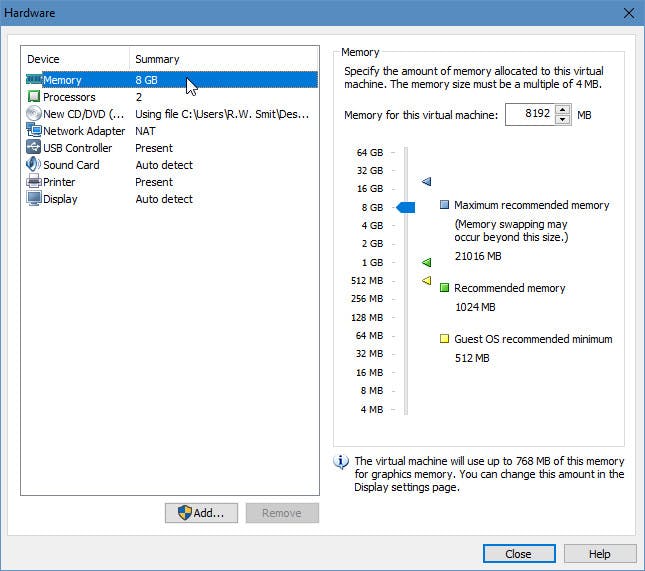Select the Memory device row
The image size is (645, 571).
[172, 80]
